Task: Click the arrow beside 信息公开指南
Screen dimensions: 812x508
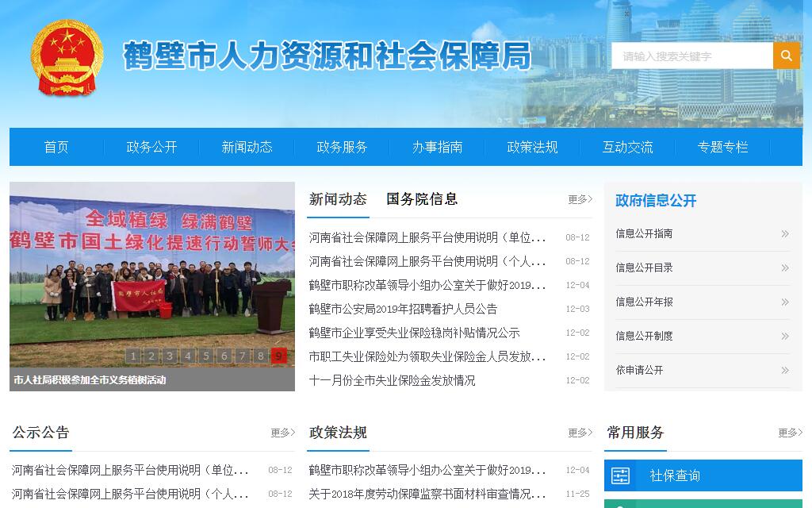Action: [x=784, y=233]
